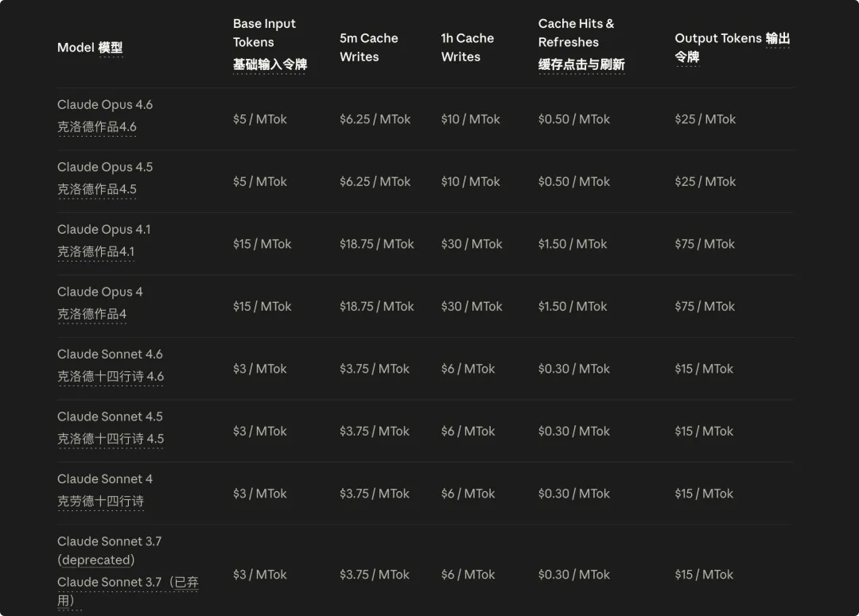Select the "Claude Opus 4.6" model name

[x=105, y=105]
